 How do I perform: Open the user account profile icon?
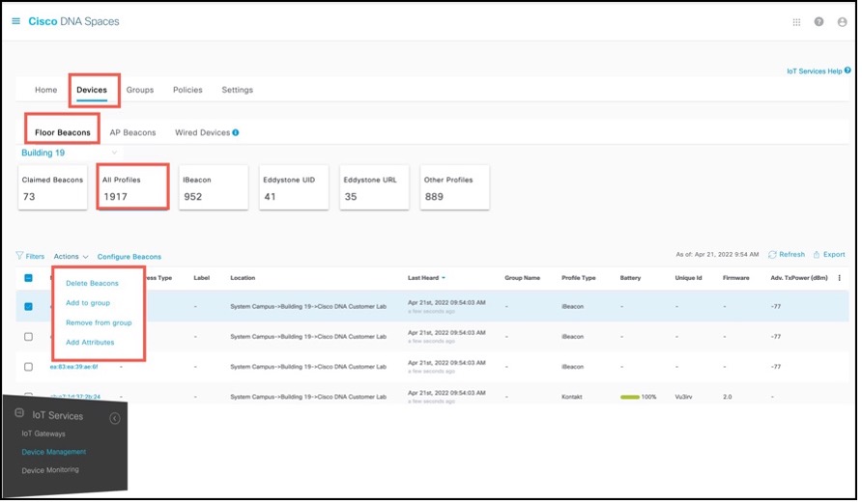842,22
